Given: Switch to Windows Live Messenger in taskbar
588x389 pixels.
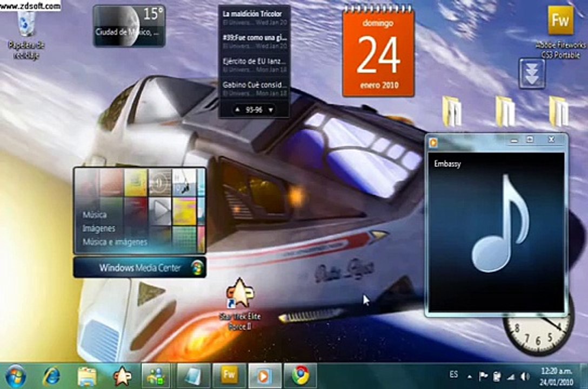Looking at the screenshot, I should 156,376.
